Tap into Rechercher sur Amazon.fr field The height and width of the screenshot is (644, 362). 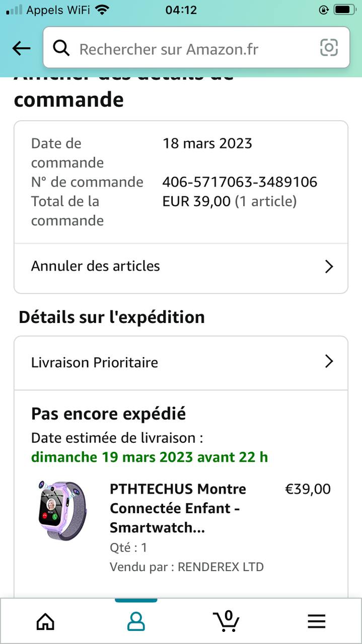pos(191,49)
